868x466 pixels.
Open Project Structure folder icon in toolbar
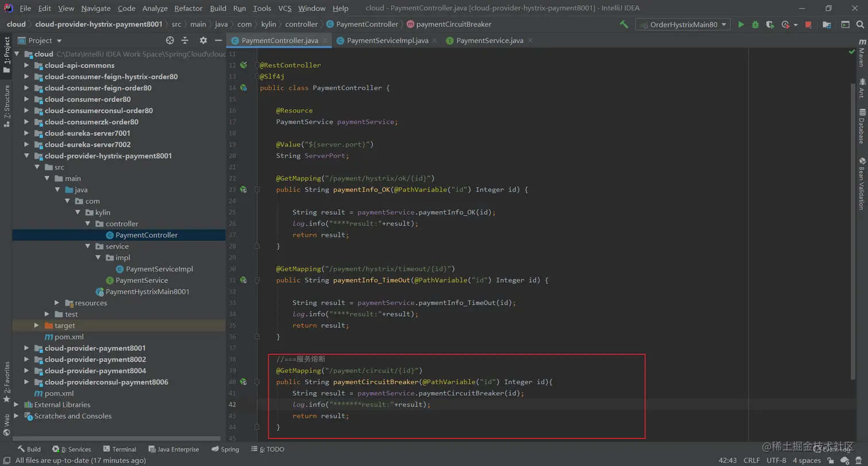(x=827, y=25)
